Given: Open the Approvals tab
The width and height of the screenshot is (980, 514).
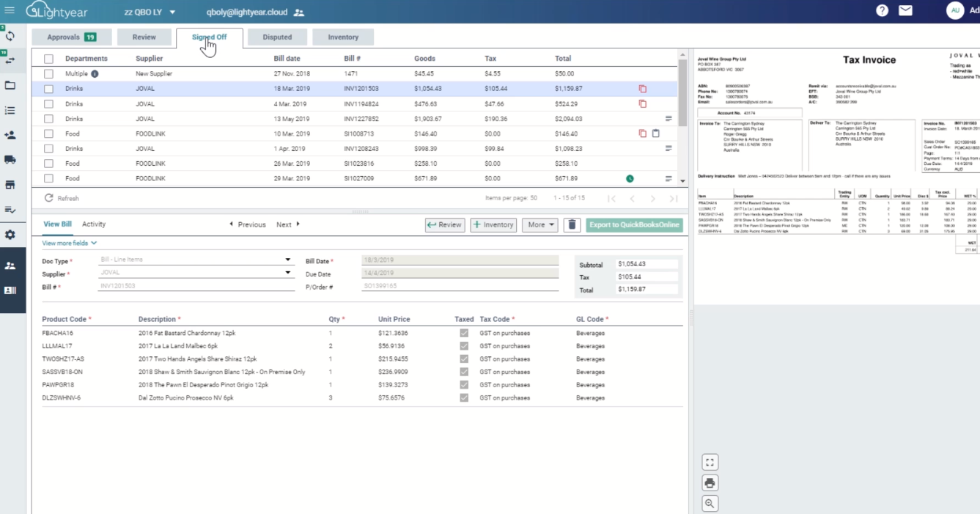Looking at the screenshot, I should pyautogui.click(x=71, y=37).
